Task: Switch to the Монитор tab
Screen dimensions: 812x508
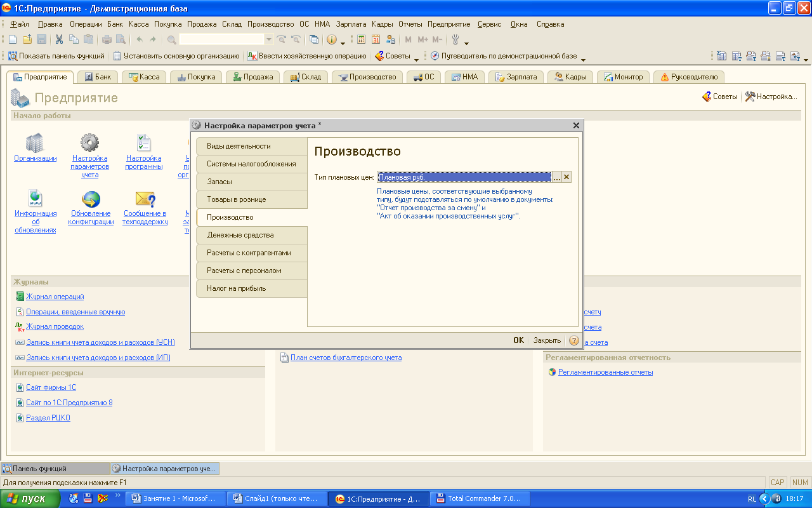Action: click(624, 77)
